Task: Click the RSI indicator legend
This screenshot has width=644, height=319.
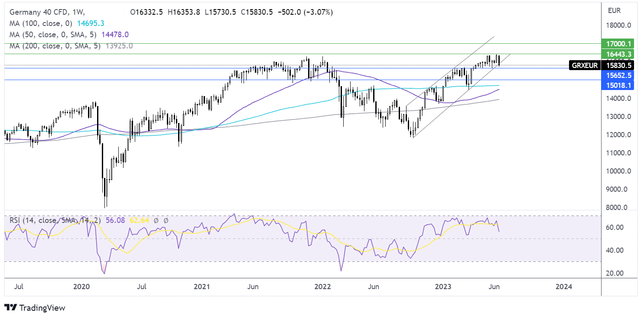Action: point(89,220)
